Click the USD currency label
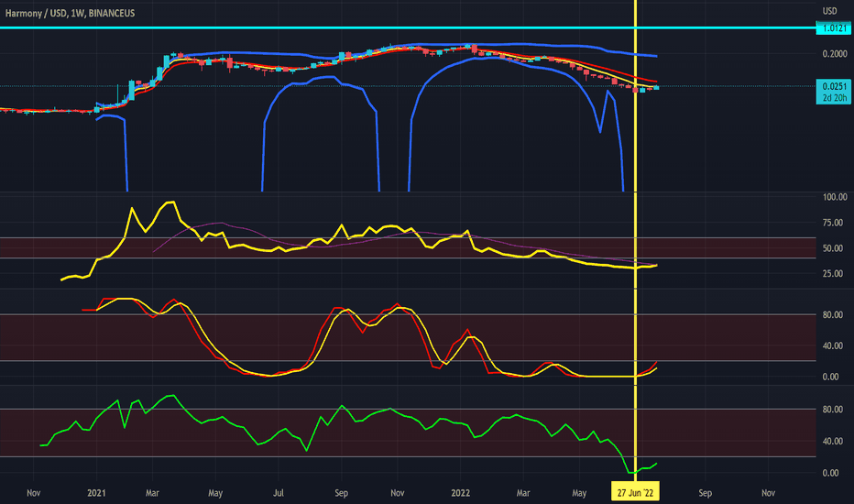 click(x=829, y=11)
